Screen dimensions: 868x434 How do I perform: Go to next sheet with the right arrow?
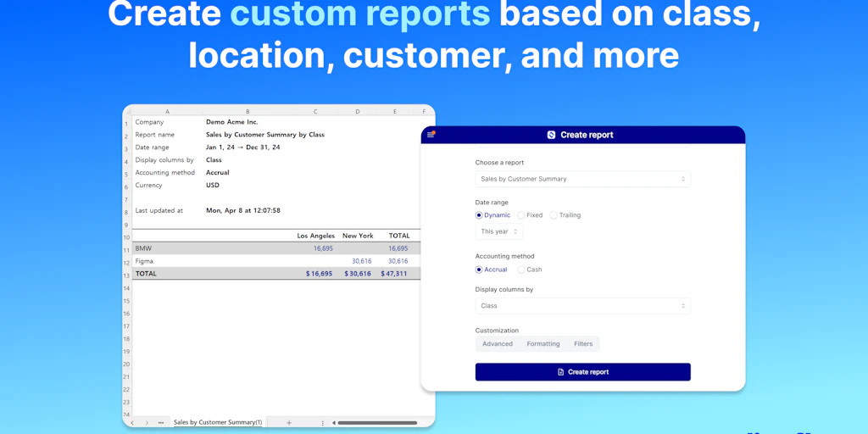[x=147, y=422]
